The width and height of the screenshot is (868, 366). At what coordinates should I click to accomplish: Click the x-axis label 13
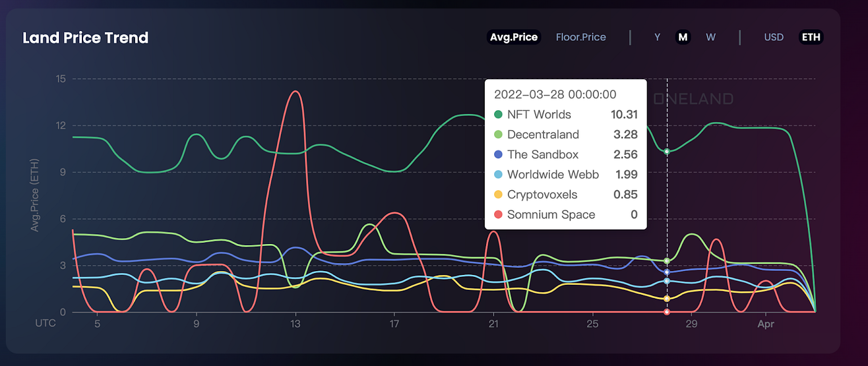click(x=296, y=324)
